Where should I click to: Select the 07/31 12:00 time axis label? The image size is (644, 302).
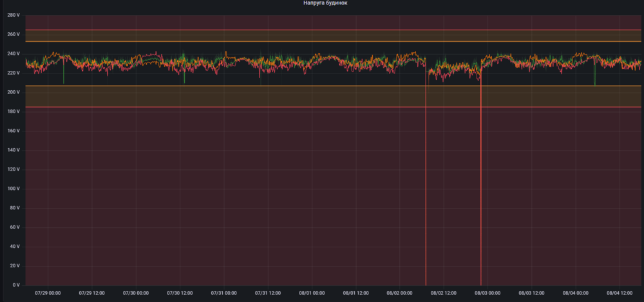point(267,293)
